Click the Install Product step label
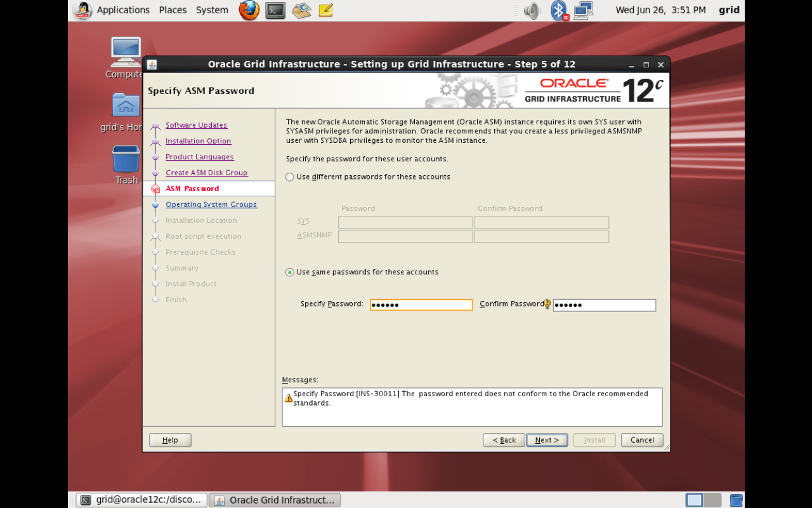 tap(191, 284)
